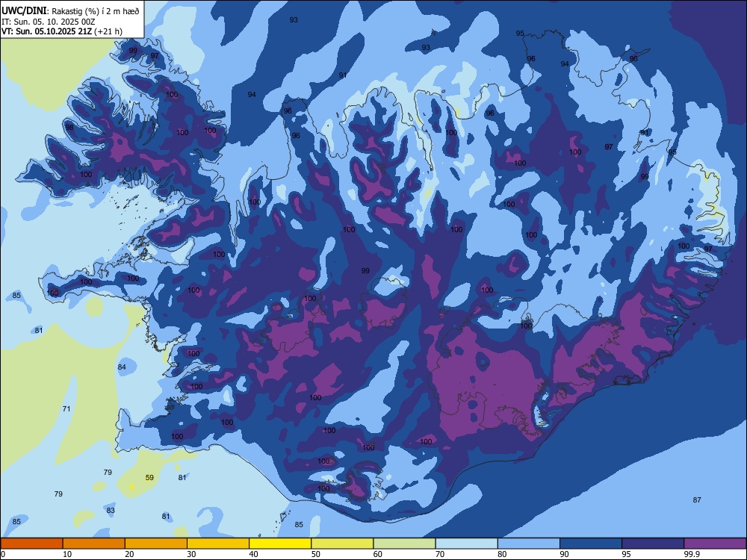This screenshot has height=560, width=747.
Task: Click the '71' humidity value on the map
Action: click(x=66, y=408)
